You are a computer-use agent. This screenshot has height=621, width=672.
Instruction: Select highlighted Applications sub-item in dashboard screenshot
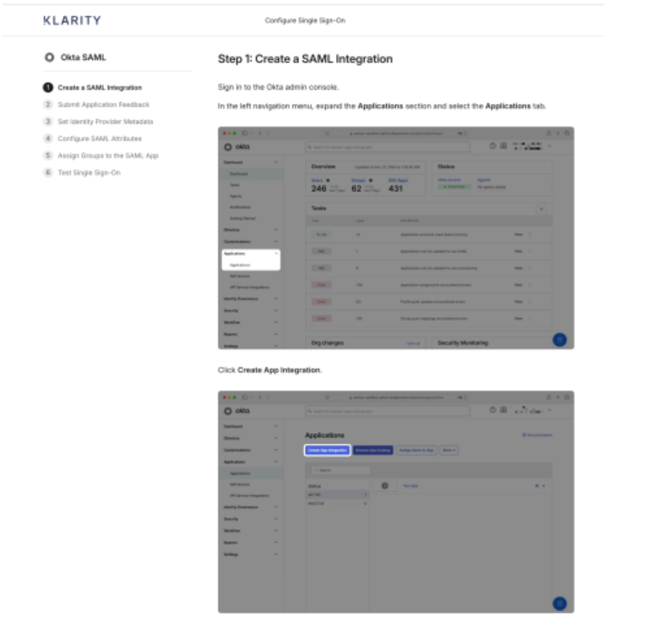(240, 265)
